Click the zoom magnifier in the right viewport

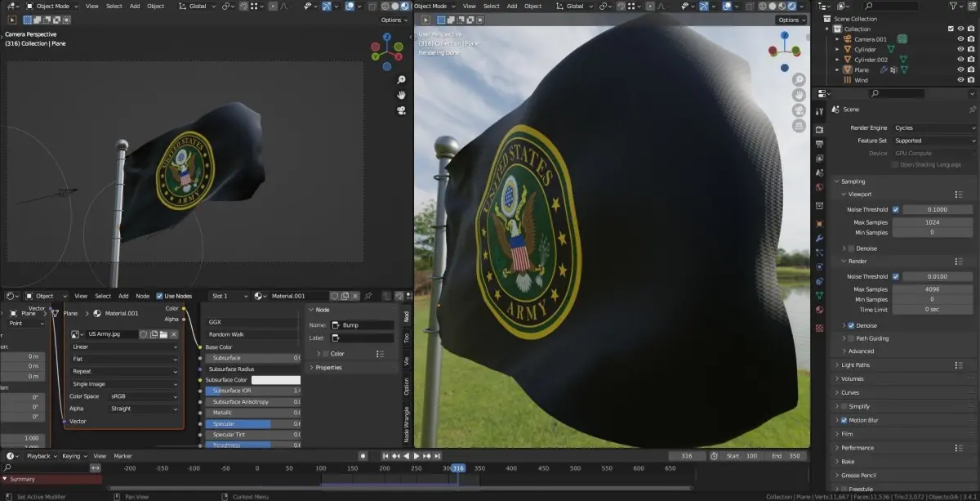(799, 79)
